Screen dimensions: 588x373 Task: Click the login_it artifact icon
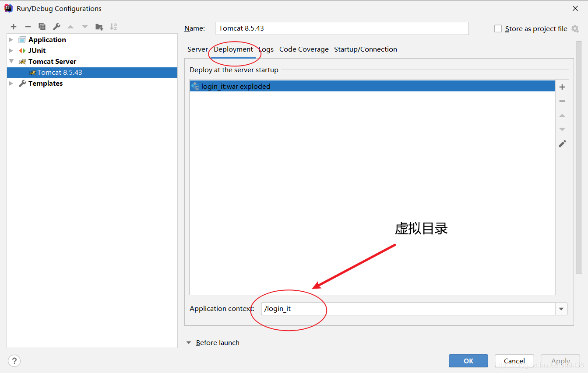[x=195, y=87]
